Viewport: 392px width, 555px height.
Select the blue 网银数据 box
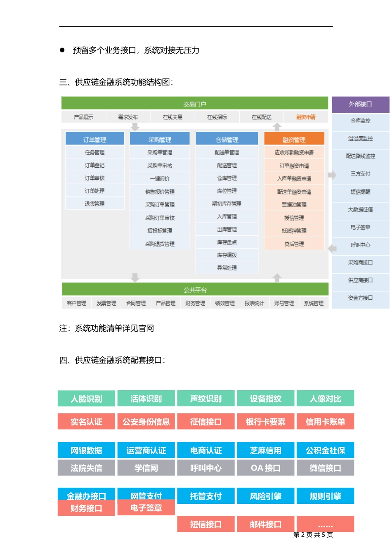click(x=86, y=450)
